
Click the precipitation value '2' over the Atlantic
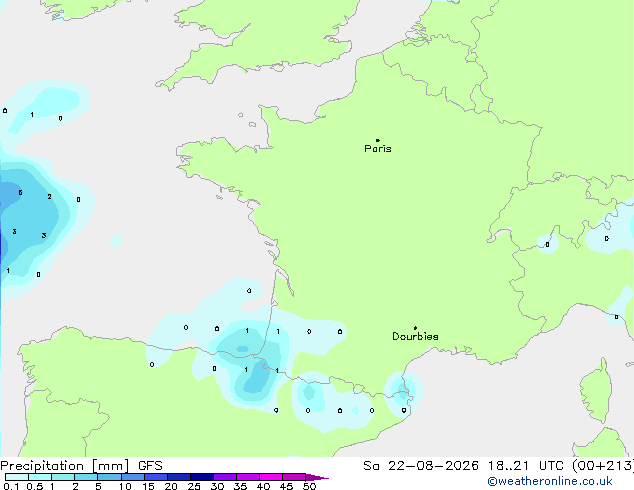49,196
